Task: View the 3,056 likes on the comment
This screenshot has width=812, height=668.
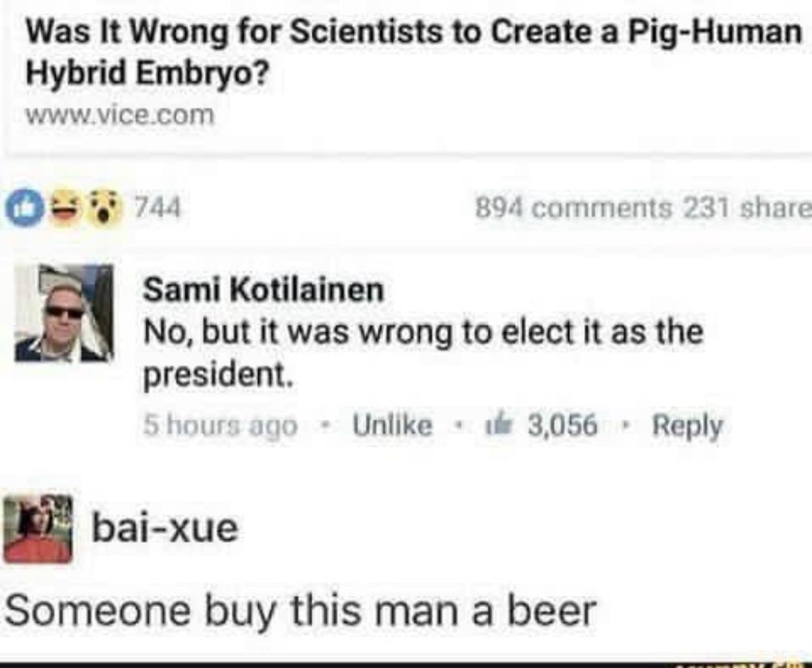Action: 563,425
